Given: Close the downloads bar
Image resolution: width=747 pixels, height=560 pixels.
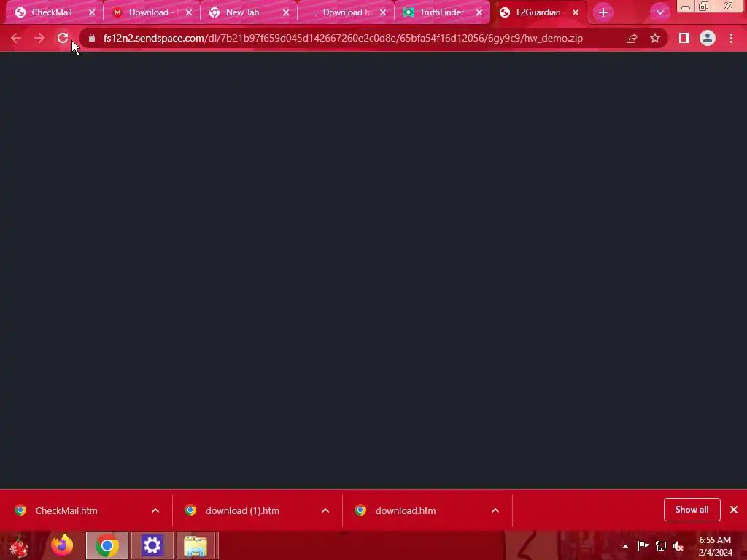Looking at the screenshot, I should 734,510.
